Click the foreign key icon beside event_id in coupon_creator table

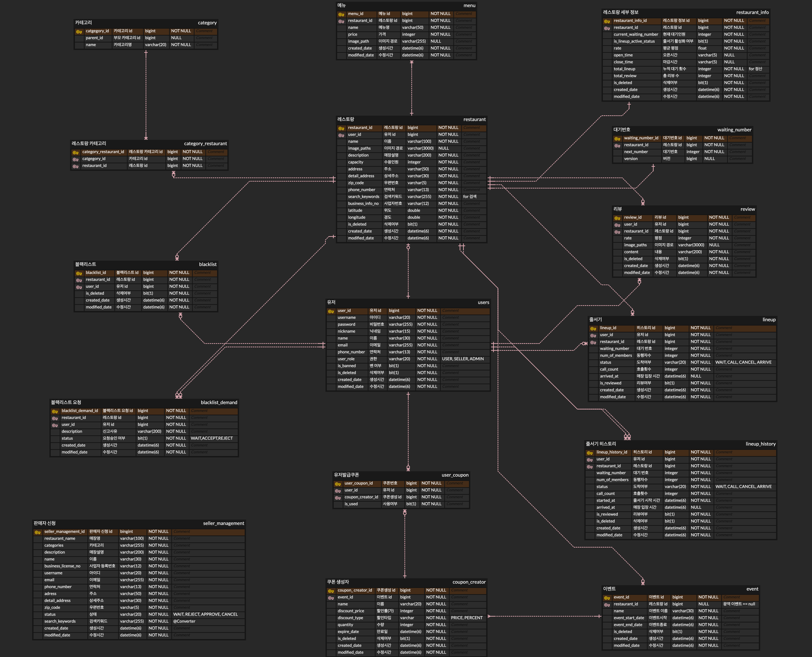pyautogui.click(x=331, y=598)
